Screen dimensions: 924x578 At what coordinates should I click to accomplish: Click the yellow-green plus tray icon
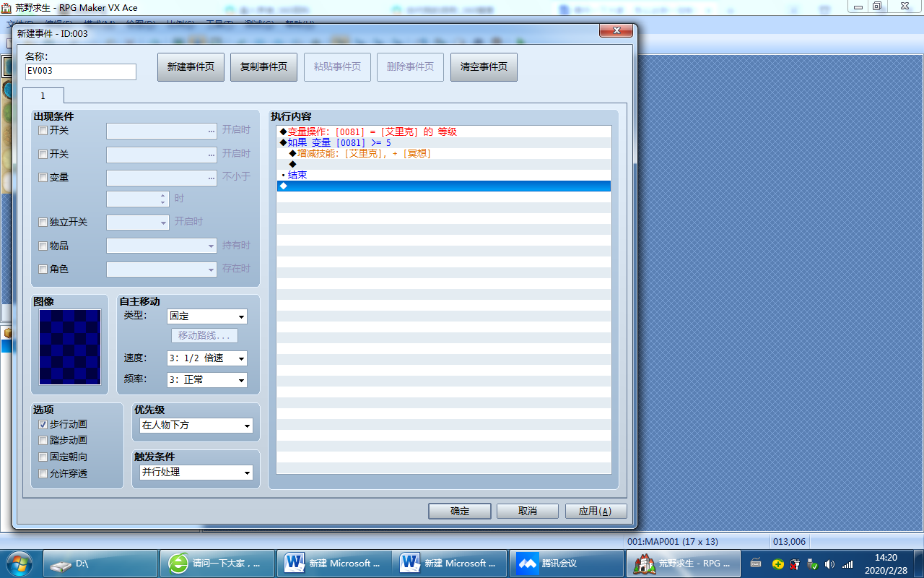pyautogui.click(x=777, y=564)
